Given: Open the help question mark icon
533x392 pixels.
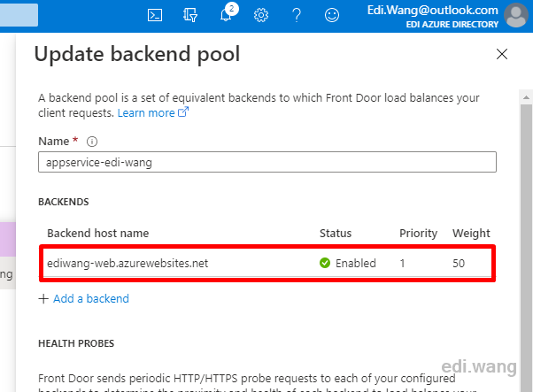Looking at the screenshot, I should coord(297,15).
